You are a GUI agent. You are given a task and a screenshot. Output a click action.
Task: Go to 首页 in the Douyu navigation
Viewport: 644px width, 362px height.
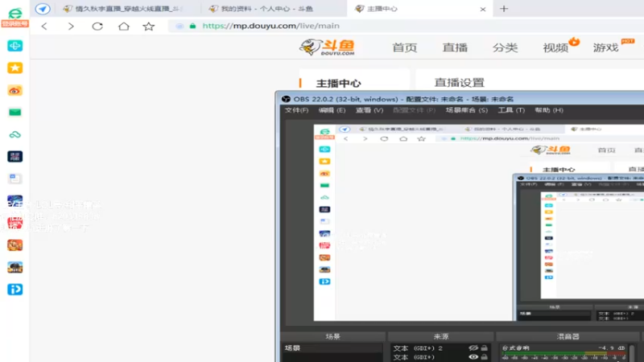point(405,47)
